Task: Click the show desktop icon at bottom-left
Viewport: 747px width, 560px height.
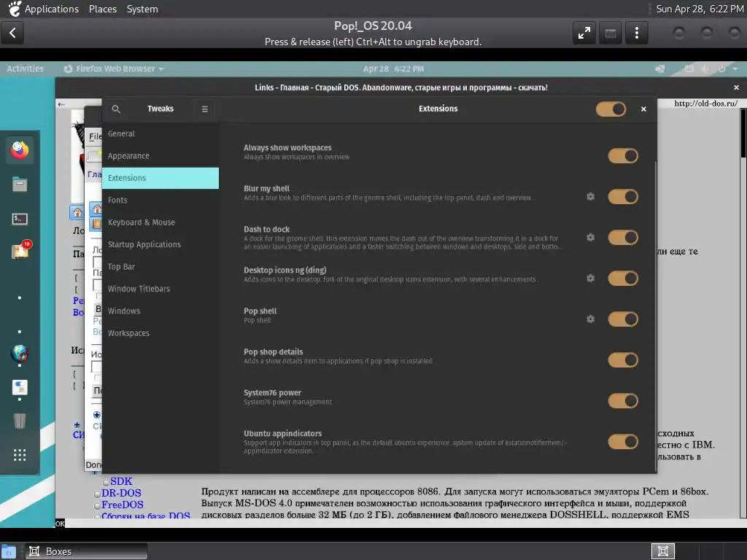Action: (x=9, y=552)
